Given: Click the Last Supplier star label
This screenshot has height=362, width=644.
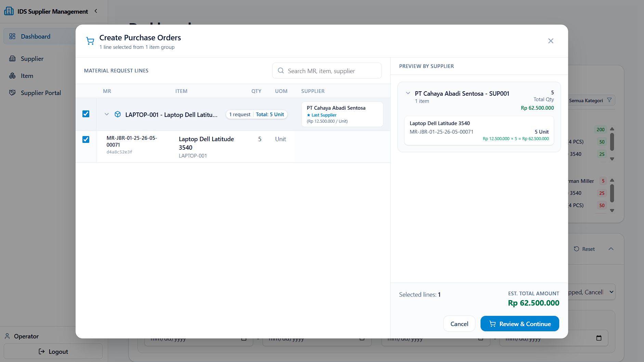Looking at the screenshot, I should (x=321, y=115).
